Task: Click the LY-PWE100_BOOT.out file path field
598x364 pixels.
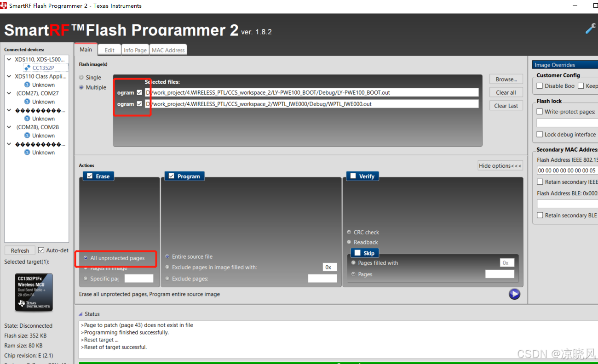Action: click(x=311, y=92)
